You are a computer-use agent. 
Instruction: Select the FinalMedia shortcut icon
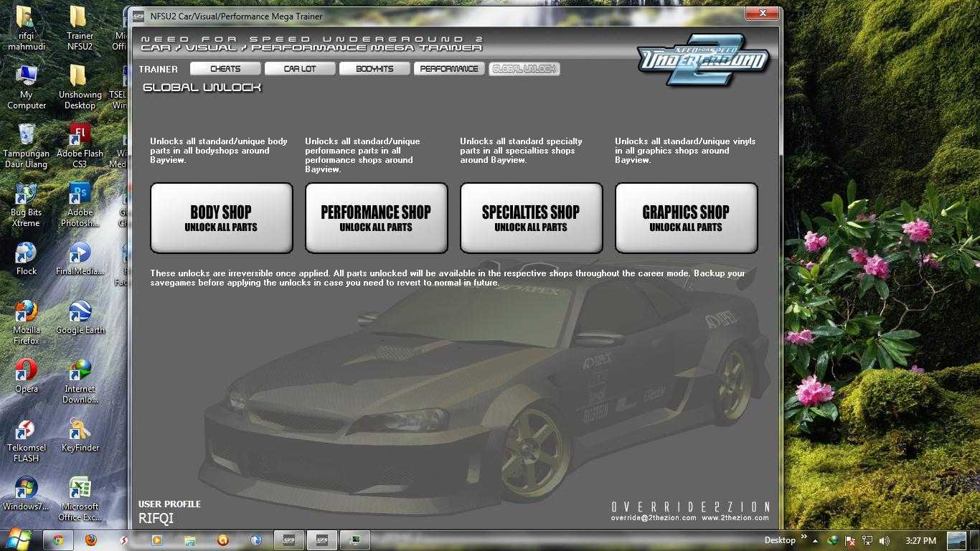tap(80, 259)
